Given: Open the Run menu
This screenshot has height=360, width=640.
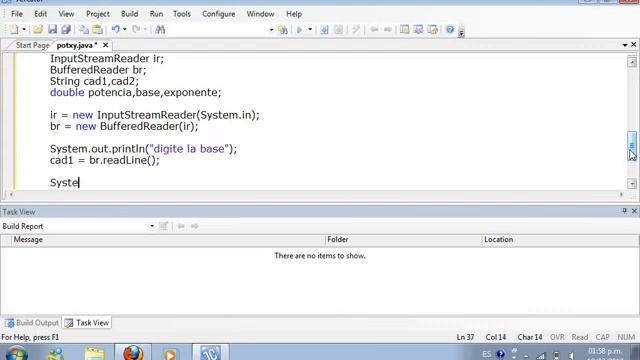Looking at the screenshot, I should pos(156,14).
